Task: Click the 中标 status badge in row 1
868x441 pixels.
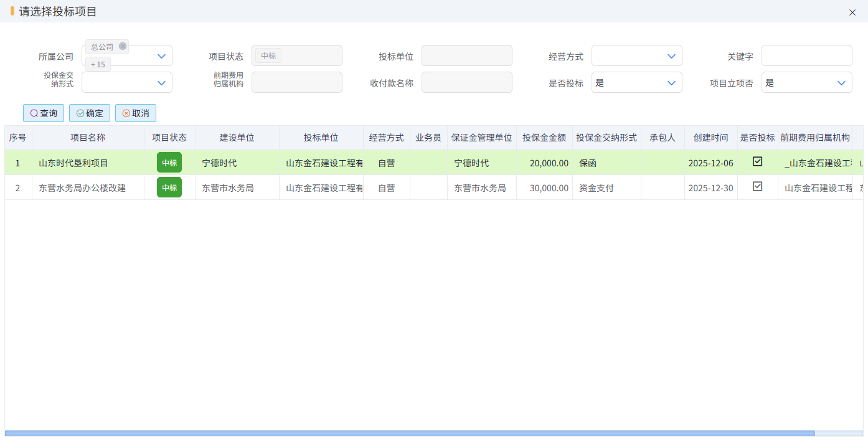Action: 169,163
